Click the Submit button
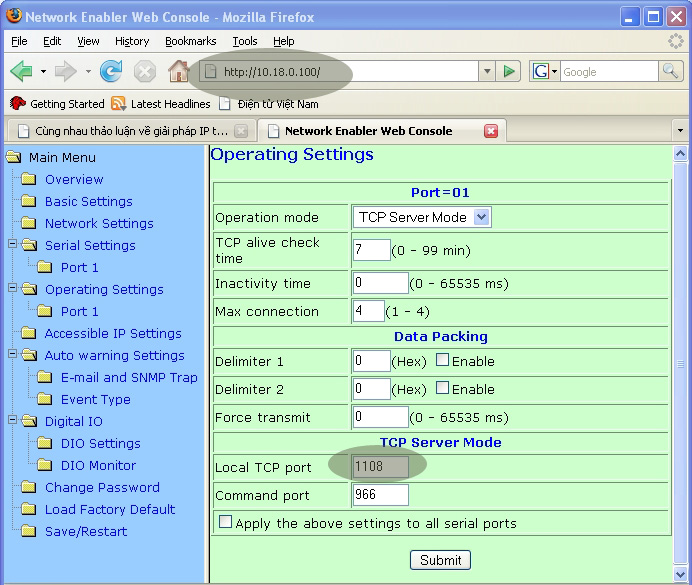This screenshot has width=692, height=585. [440, 560]
